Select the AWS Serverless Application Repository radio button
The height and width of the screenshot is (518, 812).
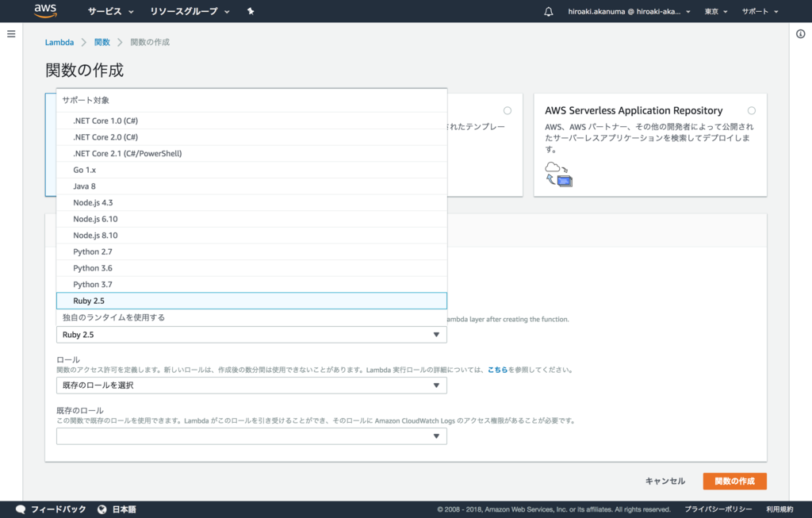752,110
